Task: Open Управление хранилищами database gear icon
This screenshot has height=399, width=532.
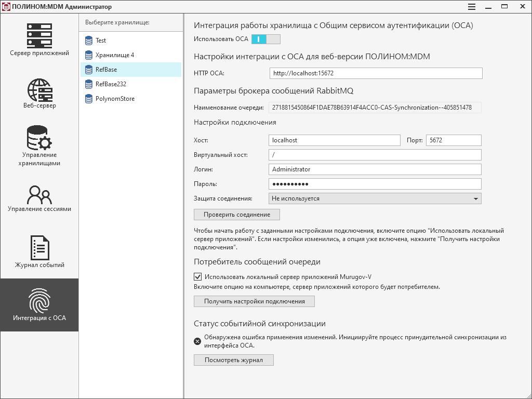Action: [x=39, y=138]
